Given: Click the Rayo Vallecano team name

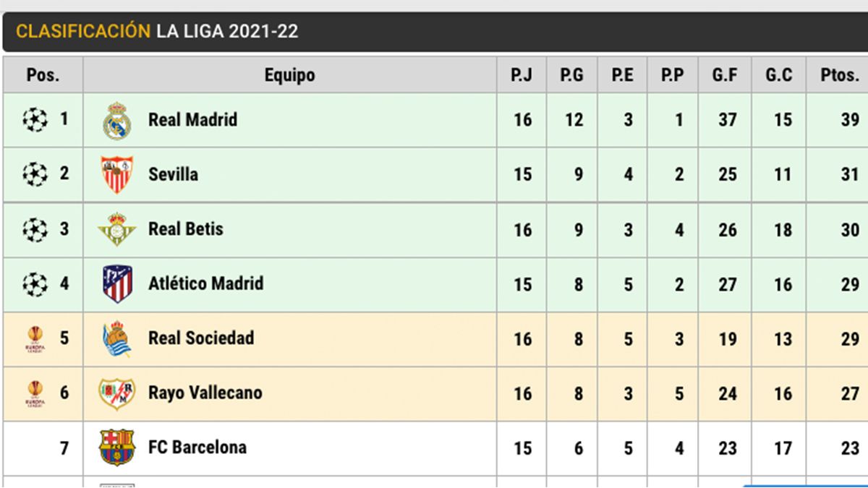Looking at the screenshot, I should point(205,393).
